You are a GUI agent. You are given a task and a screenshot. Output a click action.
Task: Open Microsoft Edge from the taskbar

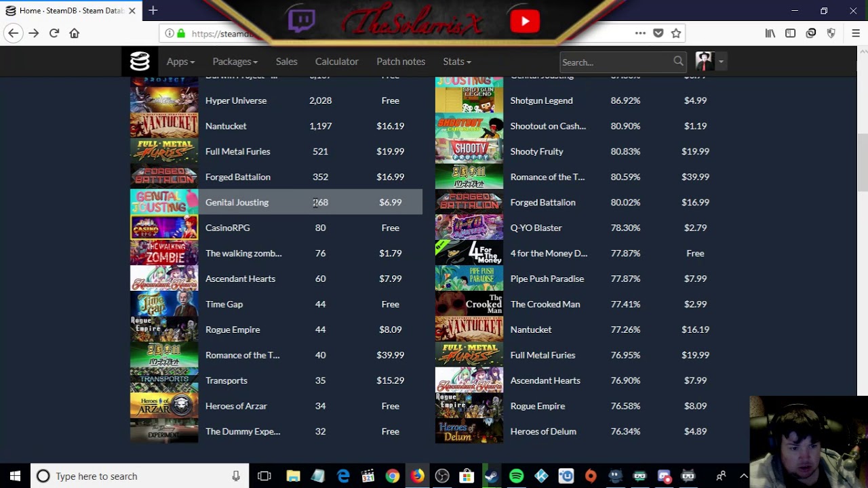[x=343, y=476]
